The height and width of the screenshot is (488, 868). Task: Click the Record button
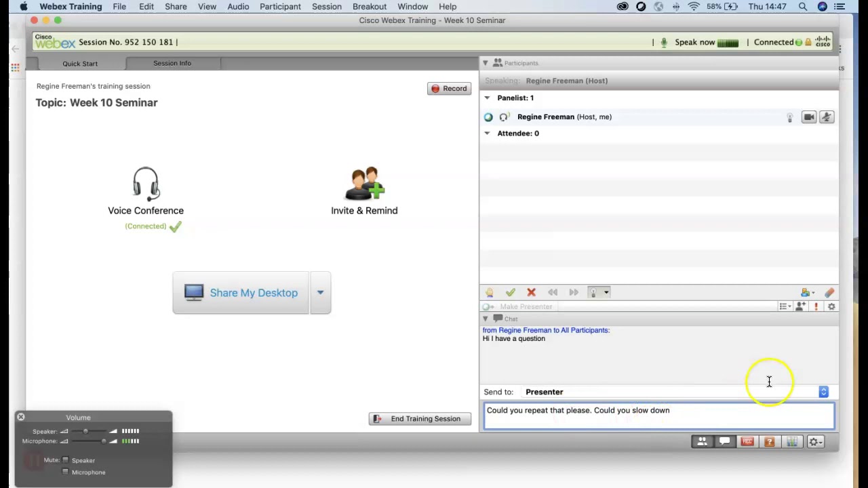pyautogui.click(x=449, y=89)
